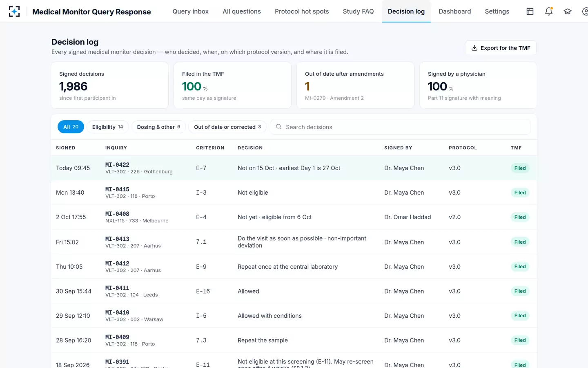Open inquiry MI-0413
Viewport: 588px width, 368px height.
117,239
